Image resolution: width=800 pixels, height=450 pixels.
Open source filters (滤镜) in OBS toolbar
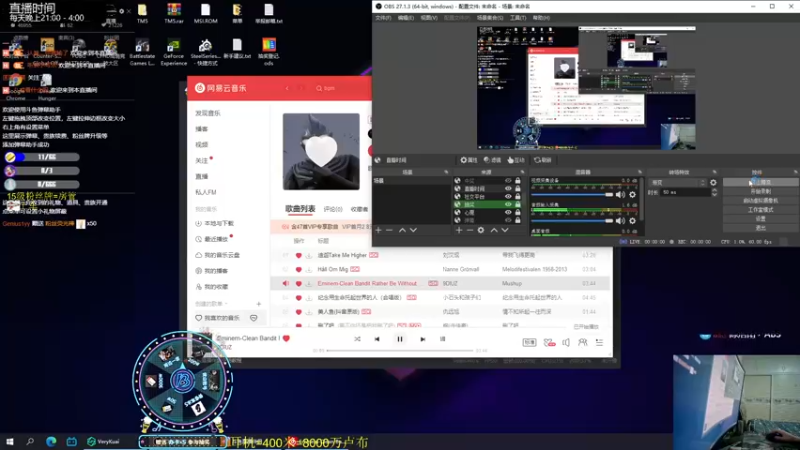(x=492, y=160)
